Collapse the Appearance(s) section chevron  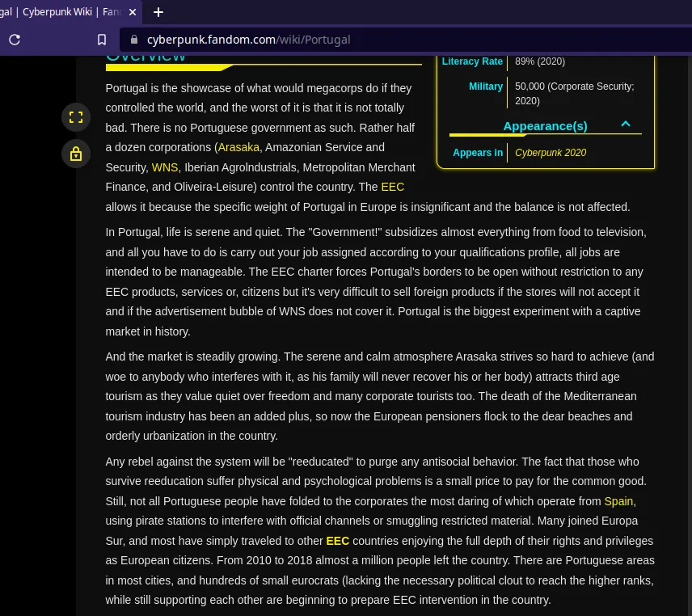pos(626,124)
